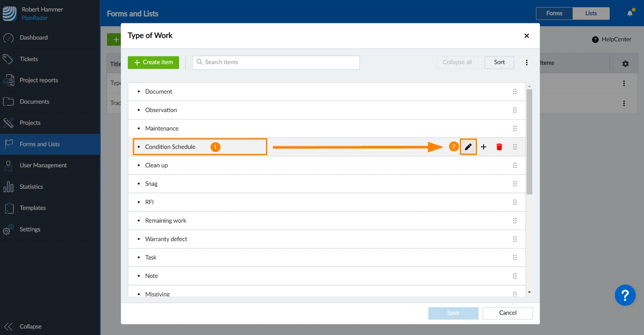Switch to the Forms tab
This screenshot has height=335, width=644.
[x=554, y=13]
